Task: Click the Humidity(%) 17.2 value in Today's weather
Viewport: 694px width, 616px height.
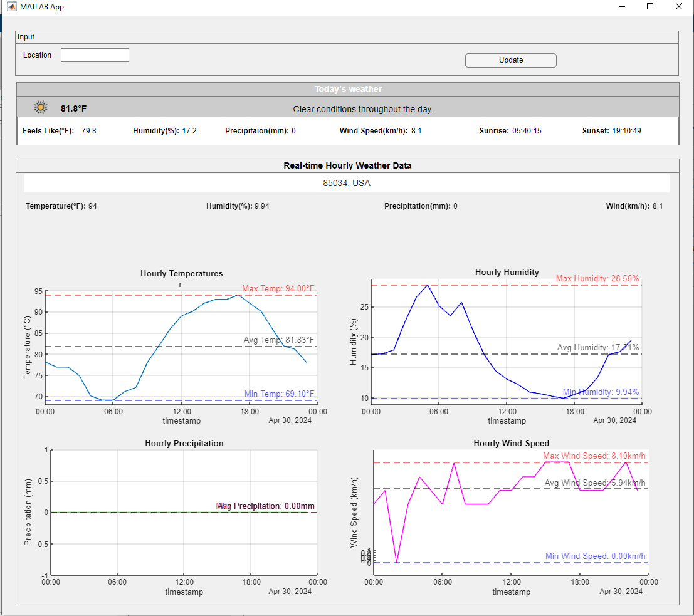Action: tap(189, 131)
